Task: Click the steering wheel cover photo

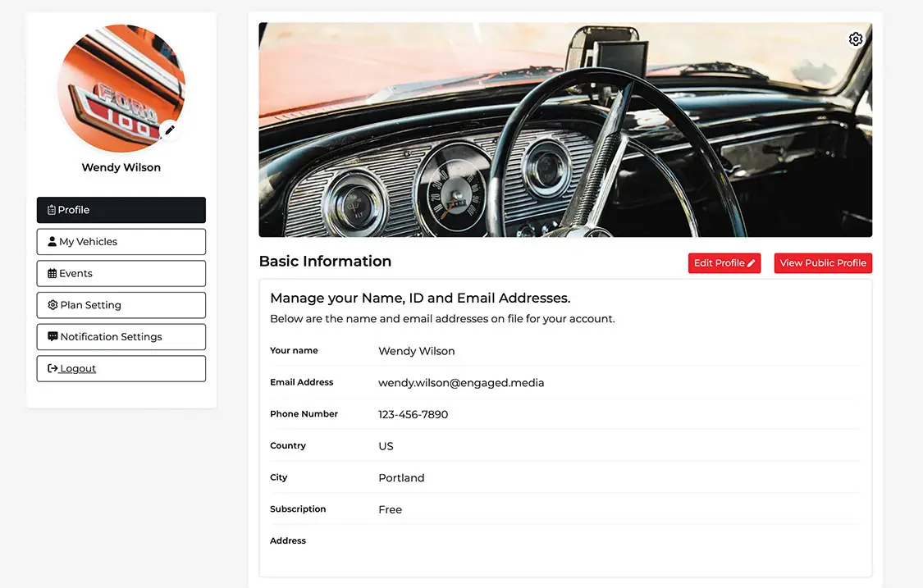Action: [x=565, y=130]
